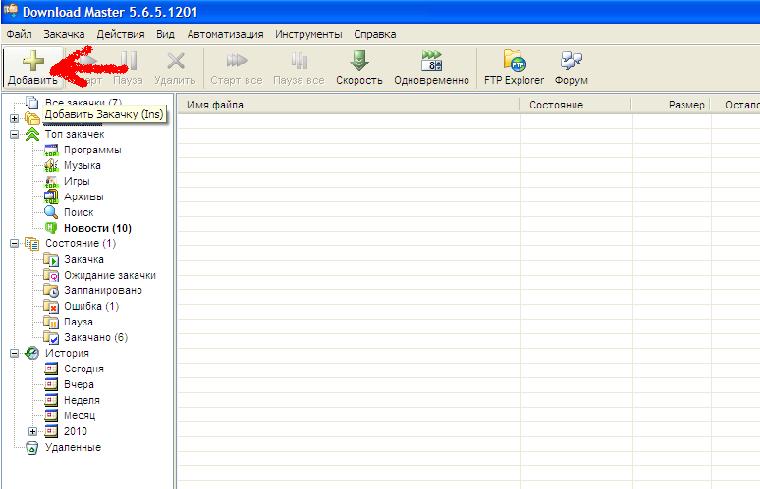Image resolution: width=760 pixels, height=489 pixels.
Task: Select Сегодня history item
Action: pyautogui.click(x=84, y=369)
